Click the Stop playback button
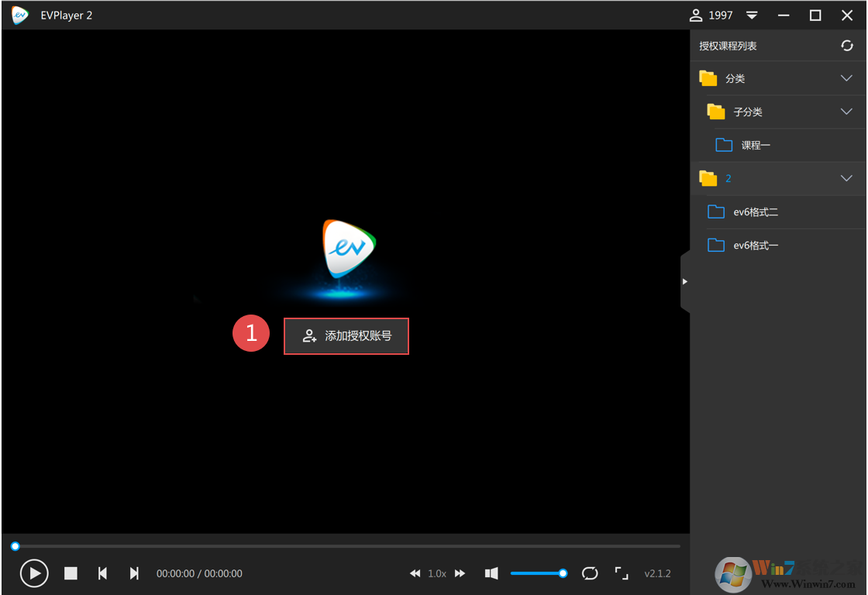The height and width of the screenshot is (595, 868). (71, 573)
